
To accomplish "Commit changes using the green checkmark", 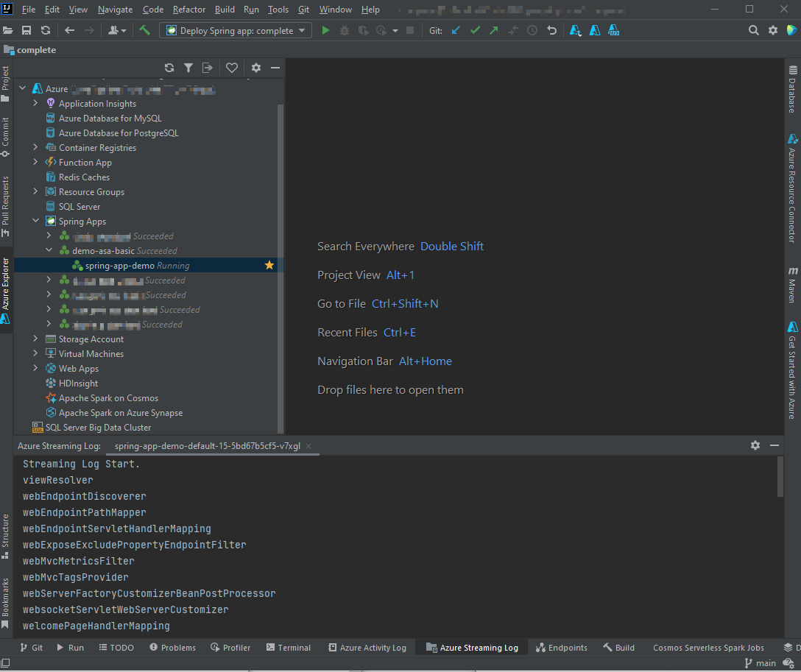I will 474,30.
